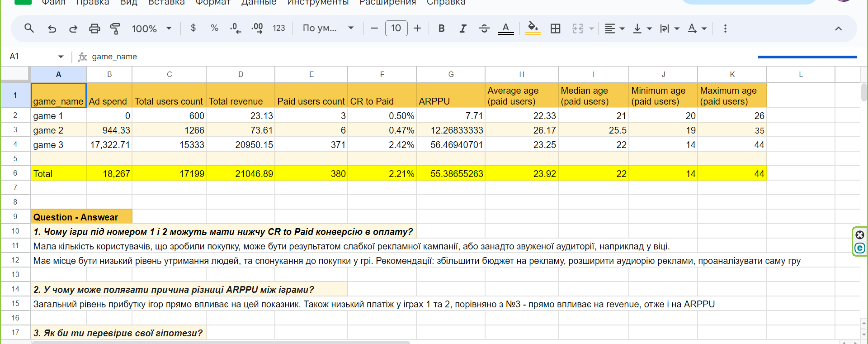Click the font size input field
Image resolution: width=868 pixels, height=344 pixels.
[396, 28]
